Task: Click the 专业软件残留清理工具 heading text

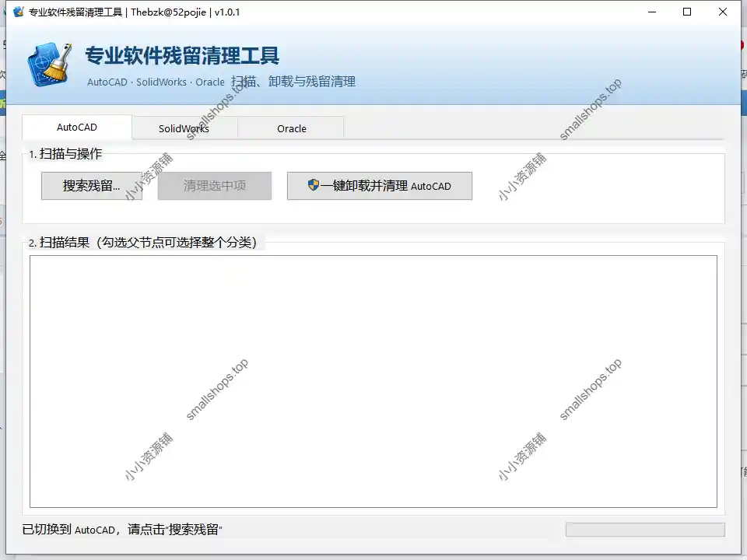Action: click(x=182, y=56)
